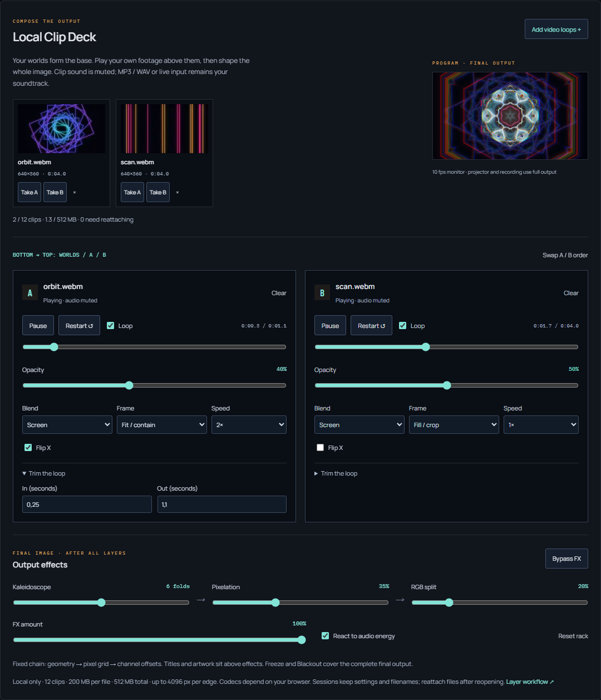Click Reset rack link
The width and height of the screenshot is (601, 700).
click(573, 636)
